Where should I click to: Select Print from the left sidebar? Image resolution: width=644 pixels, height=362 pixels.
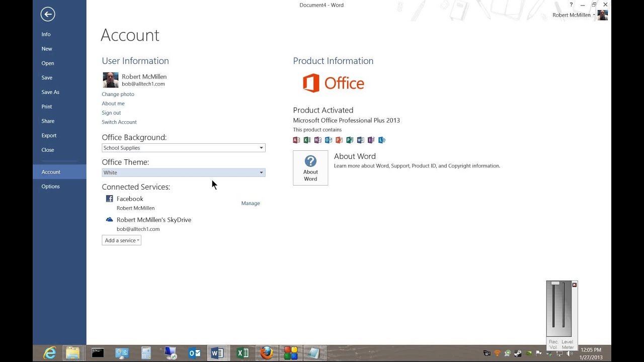[46, 106]
